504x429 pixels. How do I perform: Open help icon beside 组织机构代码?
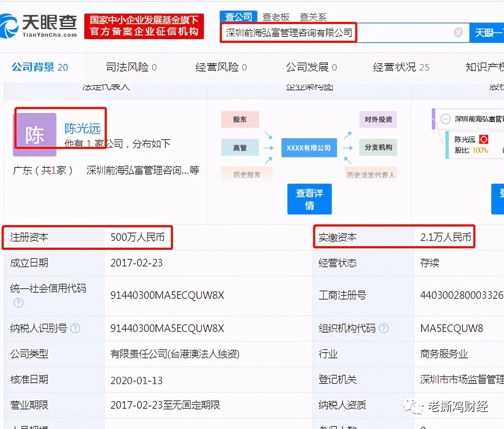(x=384, y=328)
